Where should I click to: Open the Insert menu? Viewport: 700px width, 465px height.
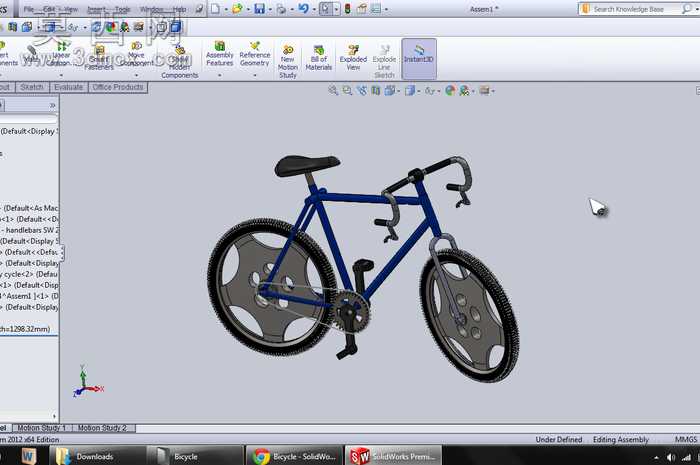[x=96, y=9]
